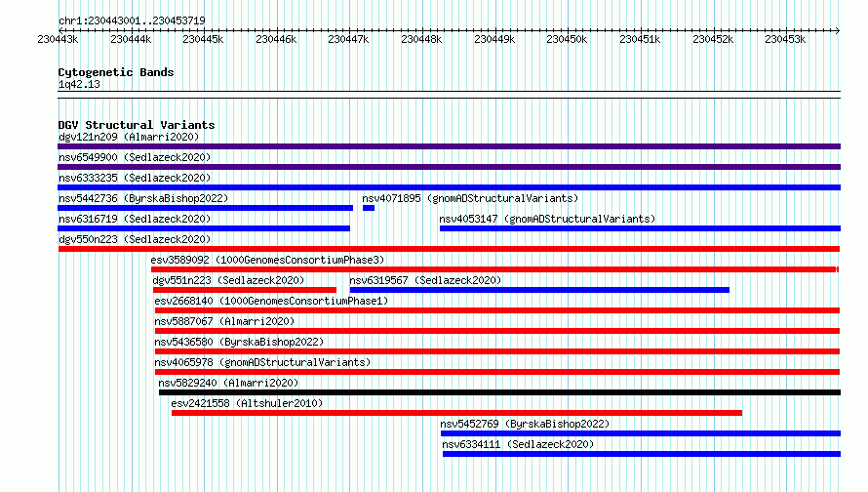Screen dimensions: 868x492
Task: Click the nsv4053147 blue variant bar
Action: [x=640, y=228]
